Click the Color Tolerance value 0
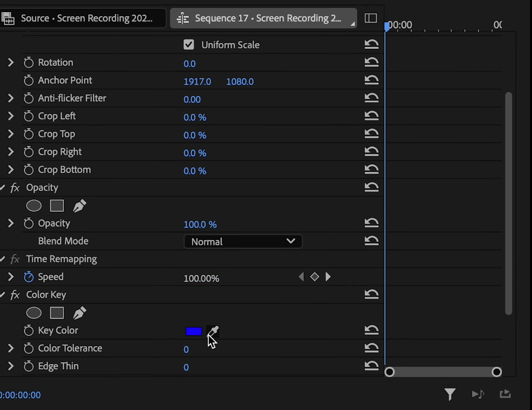 click(186, 350)
